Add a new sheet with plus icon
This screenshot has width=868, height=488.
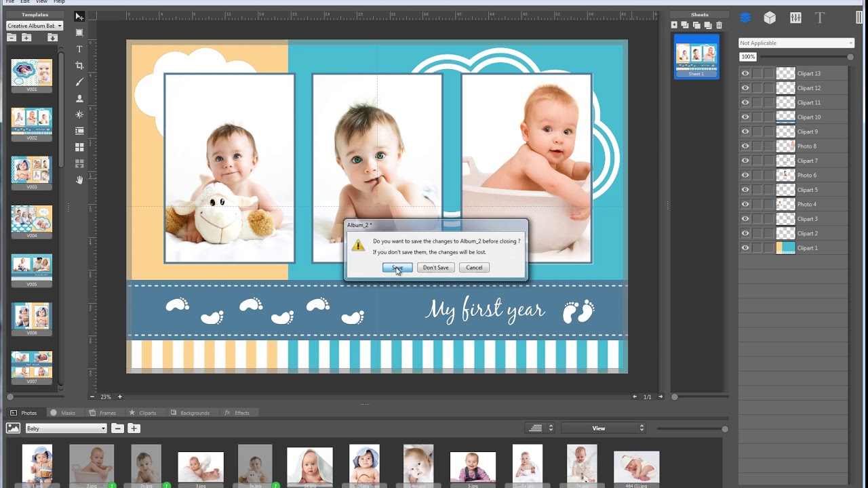(674, 26)
